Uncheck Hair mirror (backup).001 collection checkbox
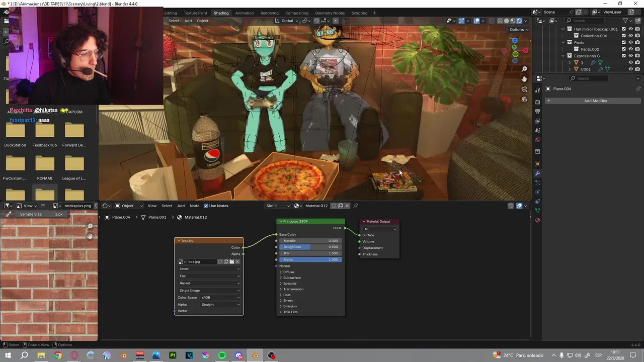 click(624, 29)
